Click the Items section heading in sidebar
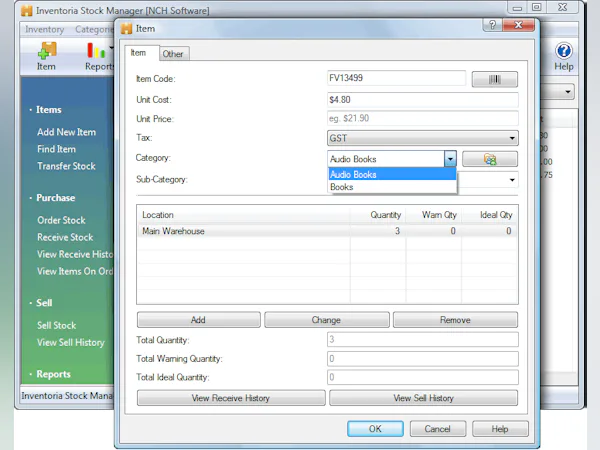The image size is (600, 450). tap(49, 110)
